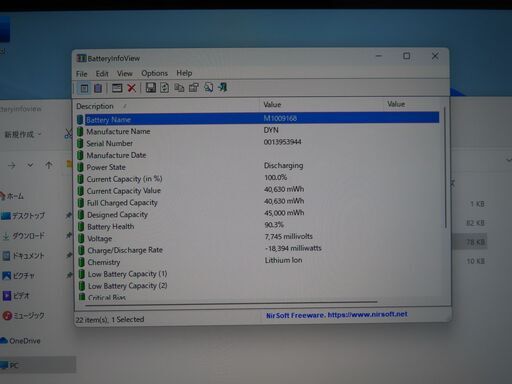
Task: Select the Full Charged Capacity row
Action: [x=257, y=202]
